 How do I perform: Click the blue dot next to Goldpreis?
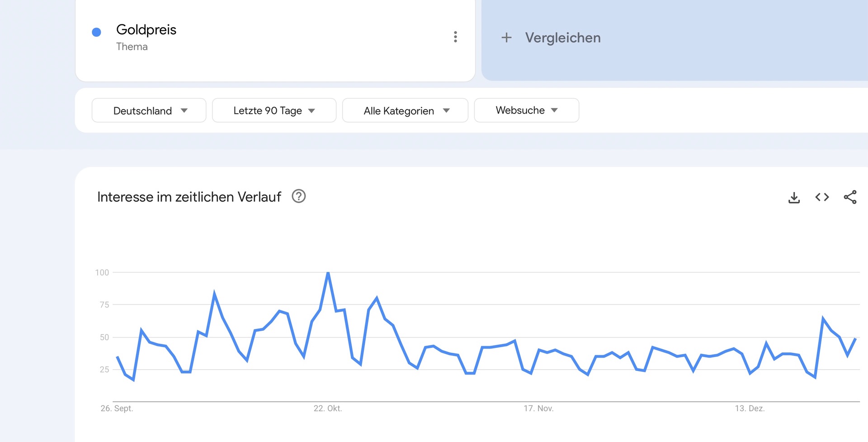[96, 32]
